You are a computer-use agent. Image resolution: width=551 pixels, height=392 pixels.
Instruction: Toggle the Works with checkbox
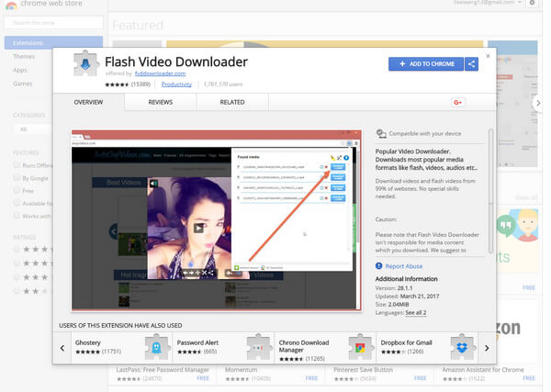(x=17, y=216)
